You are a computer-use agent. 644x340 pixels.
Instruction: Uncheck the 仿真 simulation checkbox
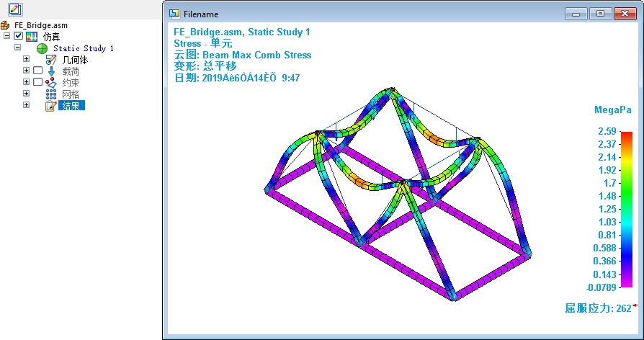19,37
